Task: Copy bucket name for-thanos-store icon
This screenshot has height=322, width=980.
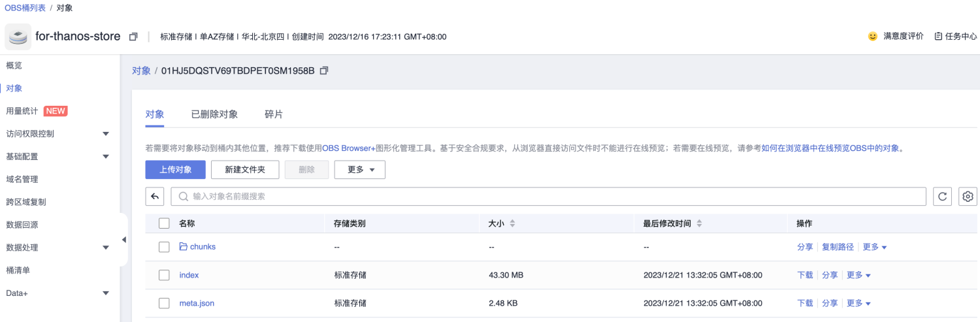Action: coord(133,37)
